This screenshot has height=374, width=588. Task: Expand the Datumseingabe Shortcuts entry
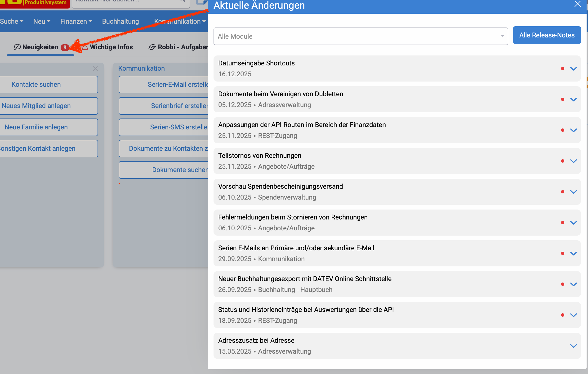point(573,69)
